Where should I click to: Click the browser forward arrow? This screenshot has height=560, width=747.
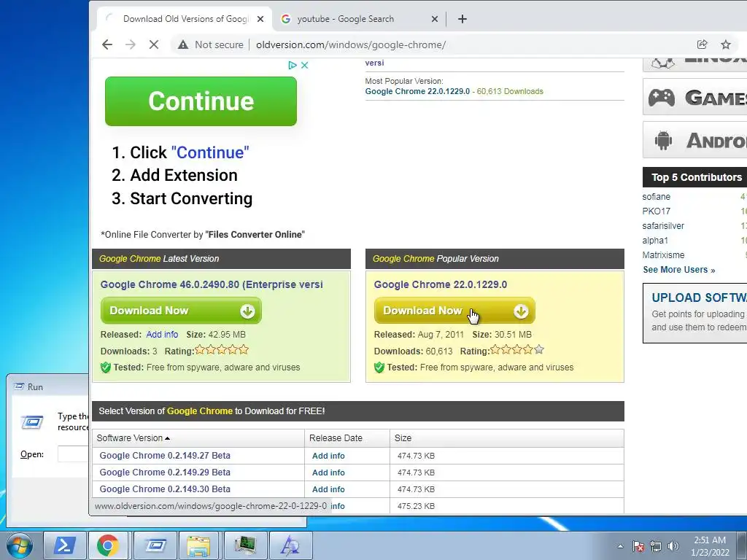click(130, 44)
